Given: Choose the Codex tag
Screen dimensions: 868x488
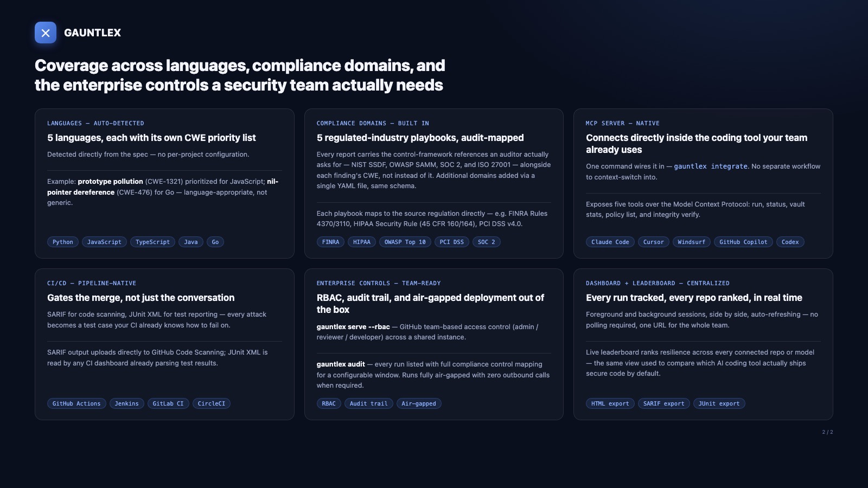Looking at the screenshot, I should [790, 242].
